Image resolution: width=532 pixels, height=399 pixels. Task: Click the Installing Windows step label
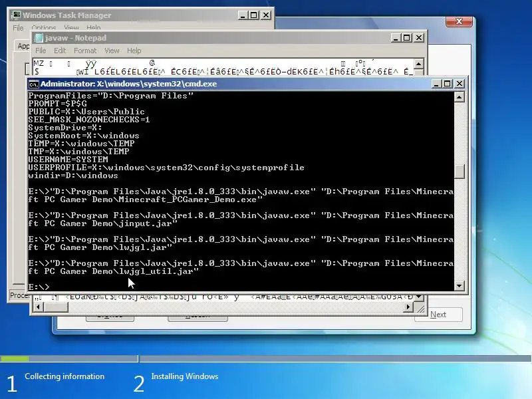tap(185, 376)
